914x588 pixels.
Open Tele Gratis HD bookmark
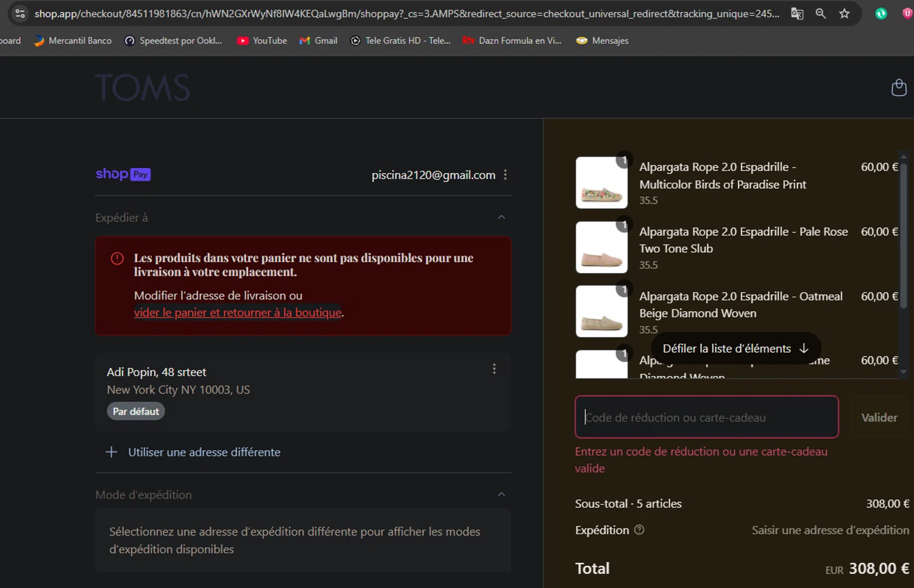coord(400,41)
